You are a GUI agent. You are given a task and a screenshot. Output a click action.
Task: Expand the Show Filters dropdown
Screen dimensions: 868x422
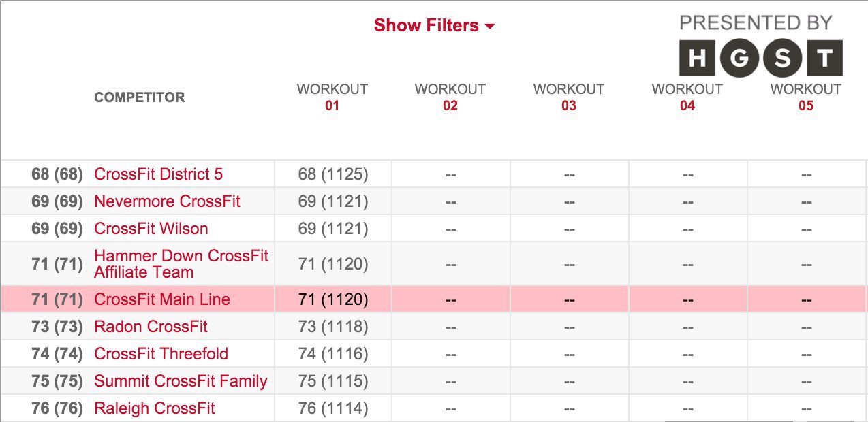pyautogui.click(x=434, y=26)
